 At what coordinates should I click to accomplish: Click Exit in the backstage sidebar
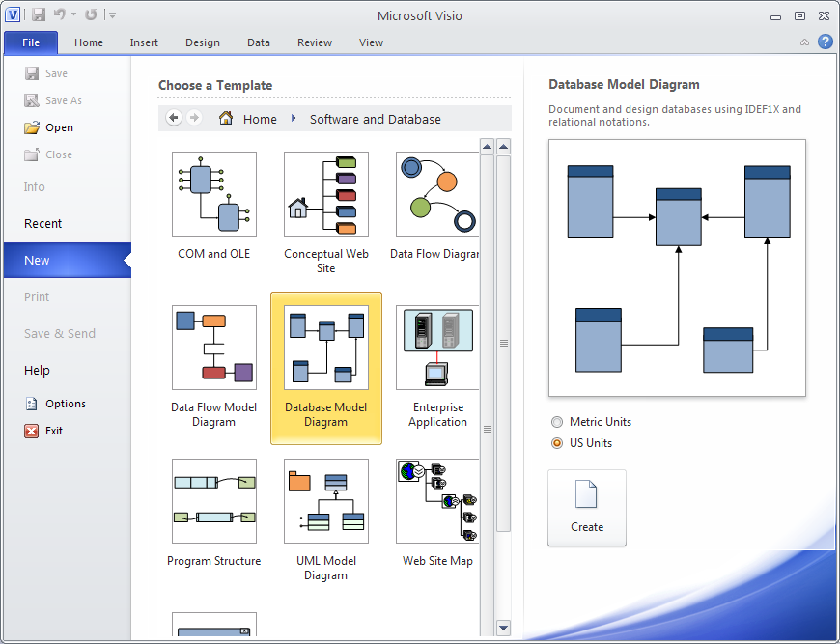click(x=43, y=431)
